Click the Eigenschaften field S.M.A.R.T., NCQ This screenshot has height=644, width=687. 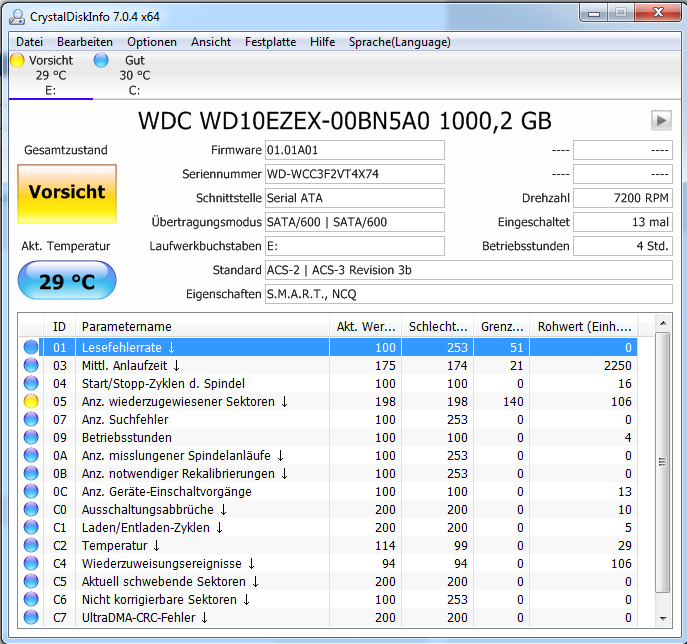coord(469,294)
